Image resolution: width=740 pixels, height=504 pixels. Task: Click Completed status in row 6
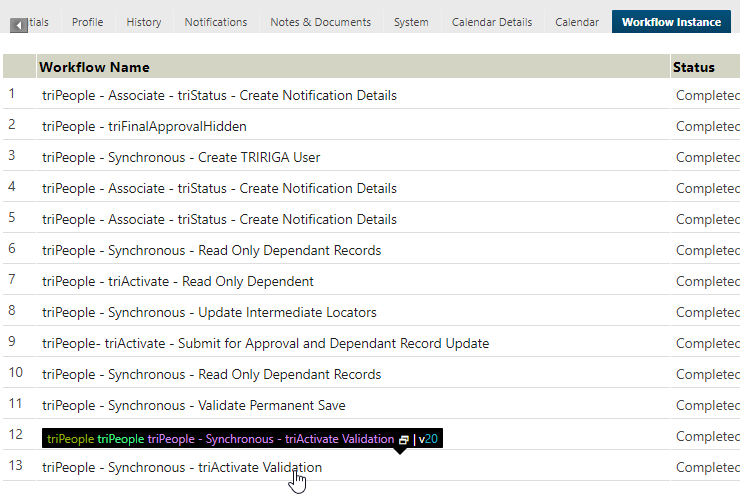click(707, 250)
